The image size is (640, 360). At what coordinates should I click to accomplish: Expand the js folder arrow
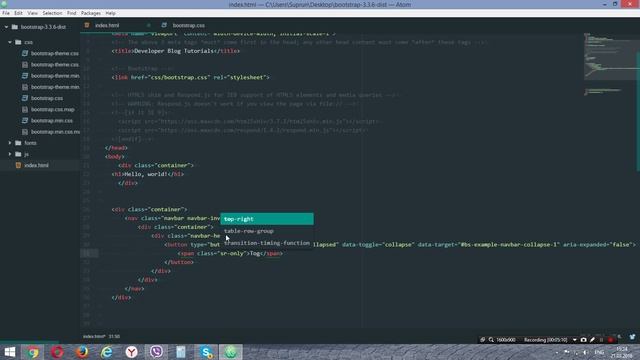point(10,154)
